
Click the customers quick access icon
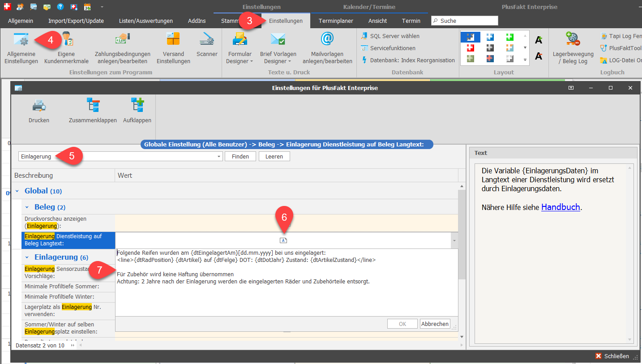20,7
